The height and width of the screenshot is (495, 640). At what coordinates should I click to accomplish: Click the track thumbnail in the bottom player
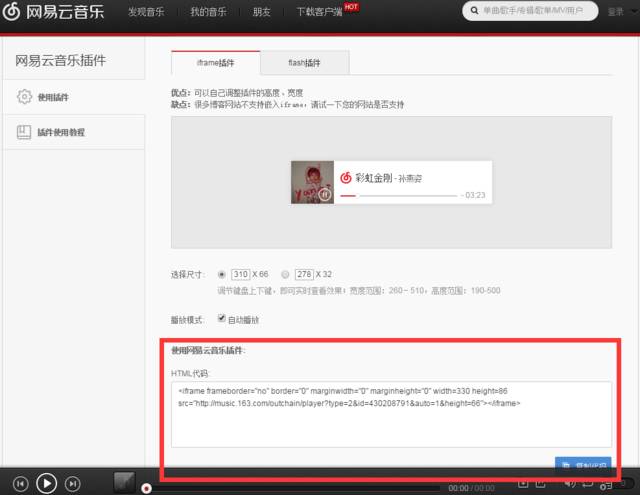click(x=124, y=482)
